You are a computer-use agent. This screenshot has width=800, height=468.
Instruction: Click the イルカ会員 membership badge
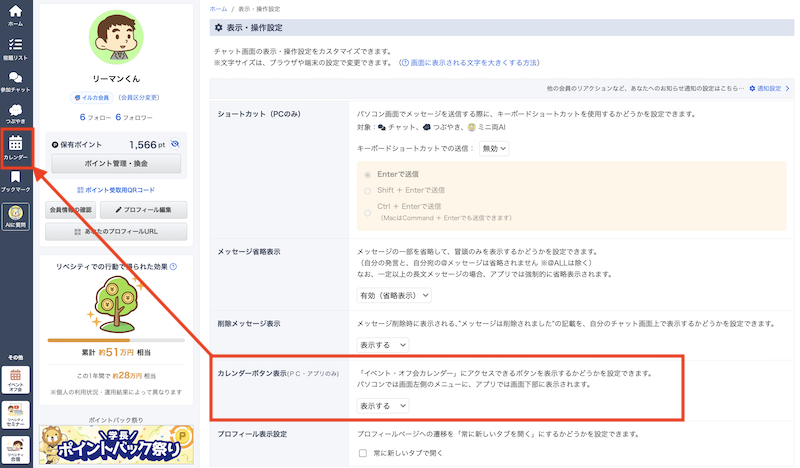point(92,97)
